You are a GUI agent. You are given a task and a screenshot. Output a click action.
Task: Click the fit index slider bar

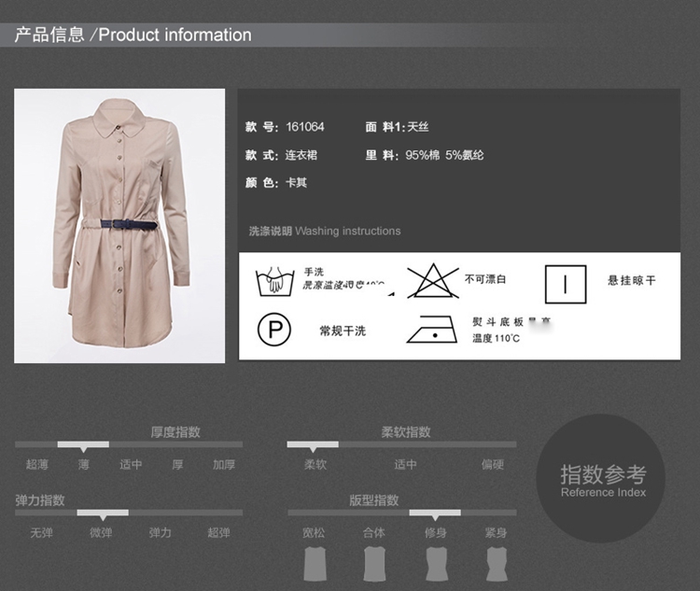pyautogui.click(x=401, y=513)
